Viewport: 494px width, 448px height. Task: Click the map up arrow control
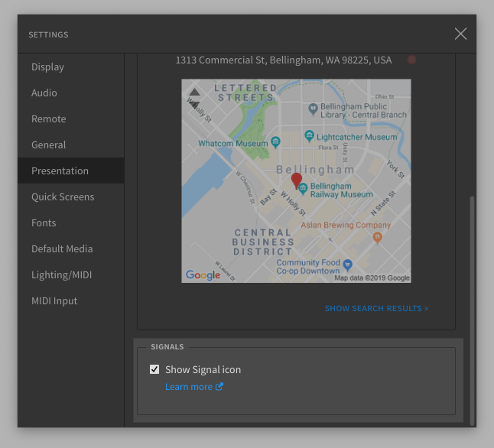pyautogui.click(x=194, y=92)
